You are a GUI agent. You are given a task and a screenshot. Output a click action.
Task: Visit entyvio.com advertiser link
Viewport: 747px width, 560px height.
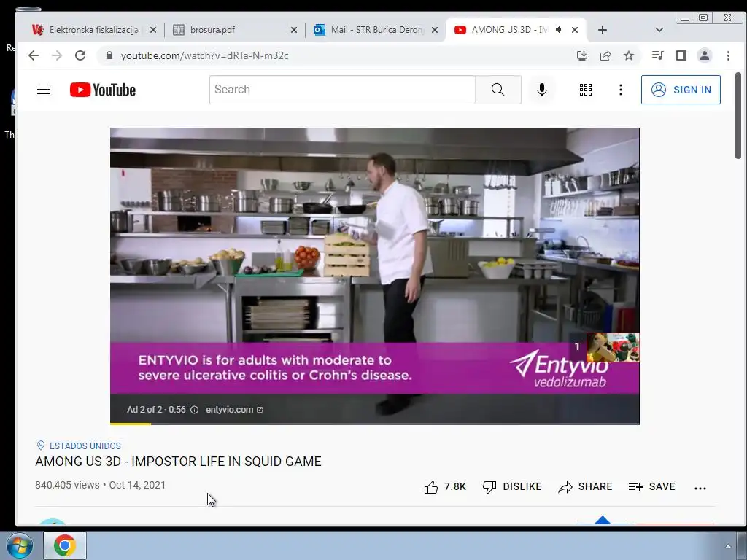pyautogui.click(x=234, y=410)
